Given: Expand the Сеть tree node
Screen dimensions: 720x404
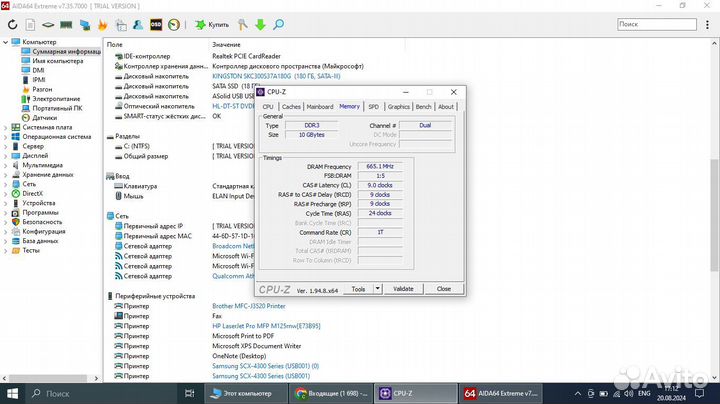Looking at the screenshot, I should click(5, 184).
